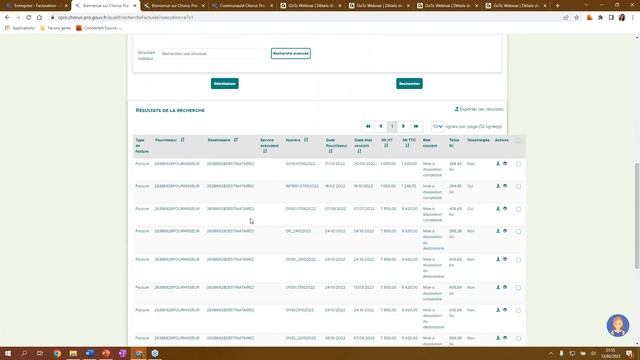Open PowerPoint from the taskbar

(106, 353)
